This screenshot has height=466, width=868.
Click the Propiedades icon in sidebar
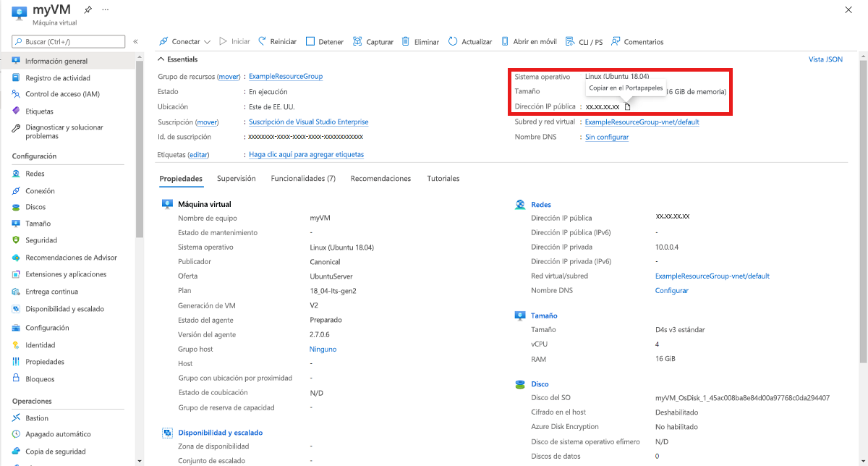click(x=16, y=362)
